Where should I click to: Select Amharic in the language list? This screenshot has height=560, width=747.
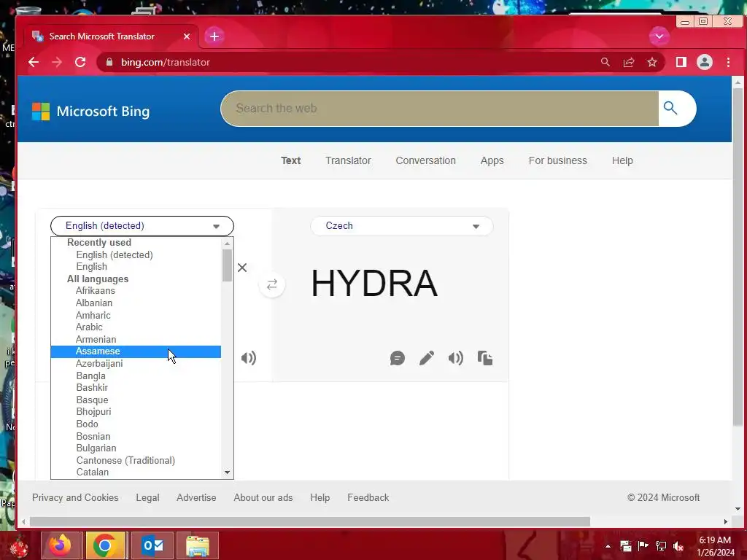pyautogui.click(x=136, y=315)
